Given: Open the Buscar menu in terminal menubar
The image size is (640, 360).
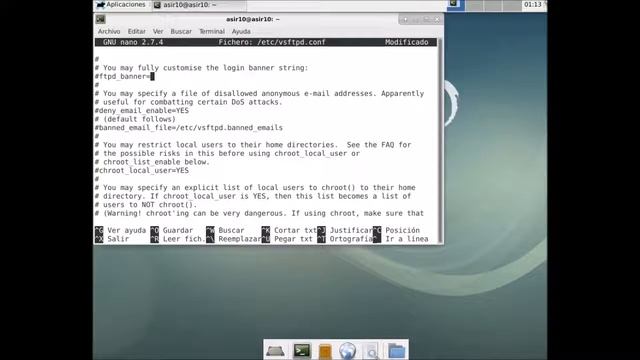Looking at the screenshot, I should point(181,31).
